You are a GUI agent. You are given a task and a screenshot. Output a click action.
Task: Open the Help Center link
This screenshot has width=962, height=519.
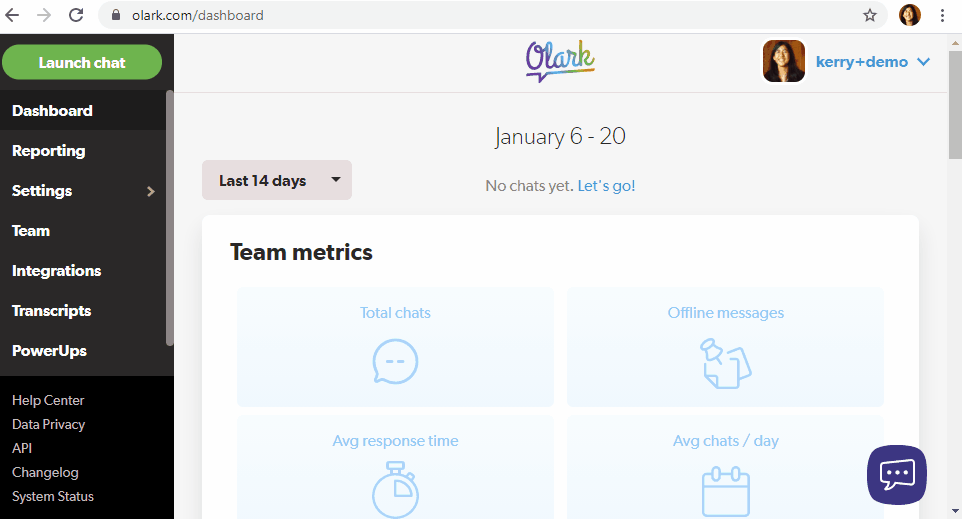click(48, 400)
